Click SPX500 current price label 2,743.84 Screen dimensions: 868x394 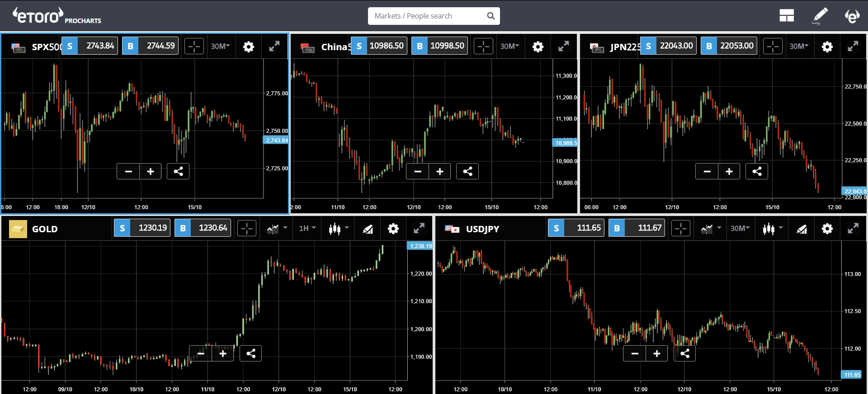(x=276, y=140)
